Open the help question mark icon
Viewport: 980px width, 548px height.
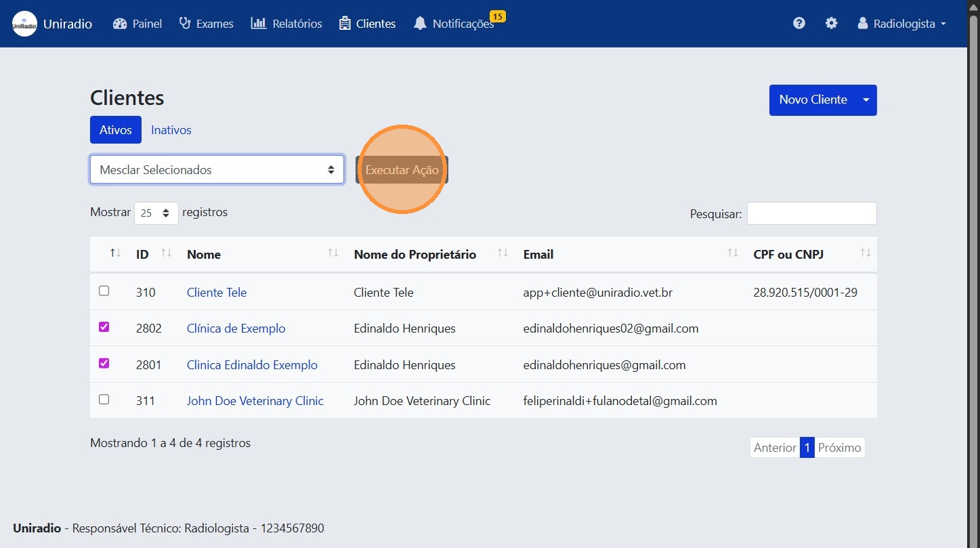(x=799, y=24)
